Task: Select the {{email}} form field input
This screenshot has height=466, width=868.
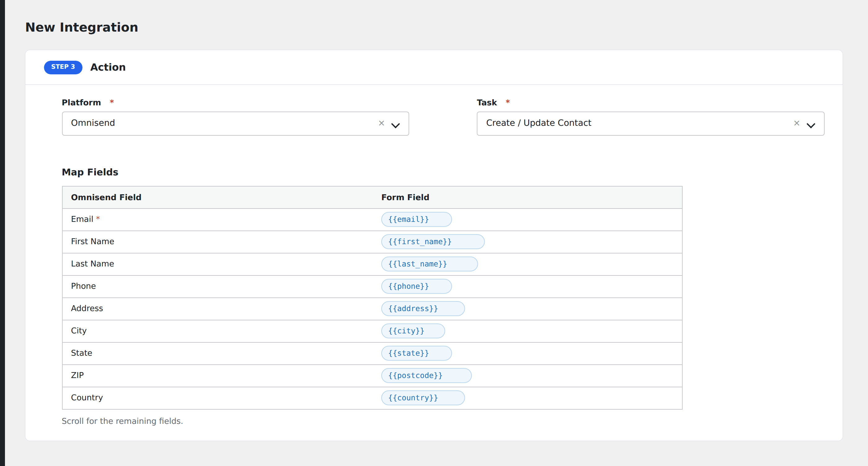Action: pyautogui.click(x=416, y=219)
